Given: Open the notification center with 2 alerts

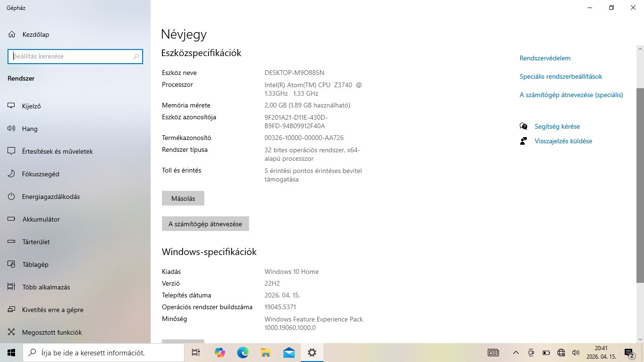Looking at the screenshot, I should pyautogui.click(x=629, y=353).
